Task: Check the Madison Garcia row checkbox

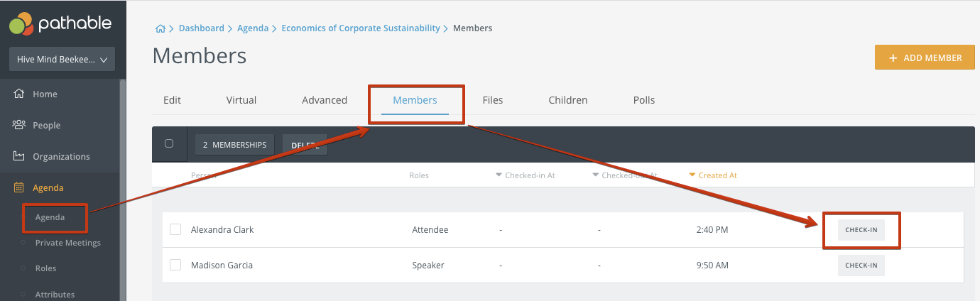Action: click(x=175, y=265)
